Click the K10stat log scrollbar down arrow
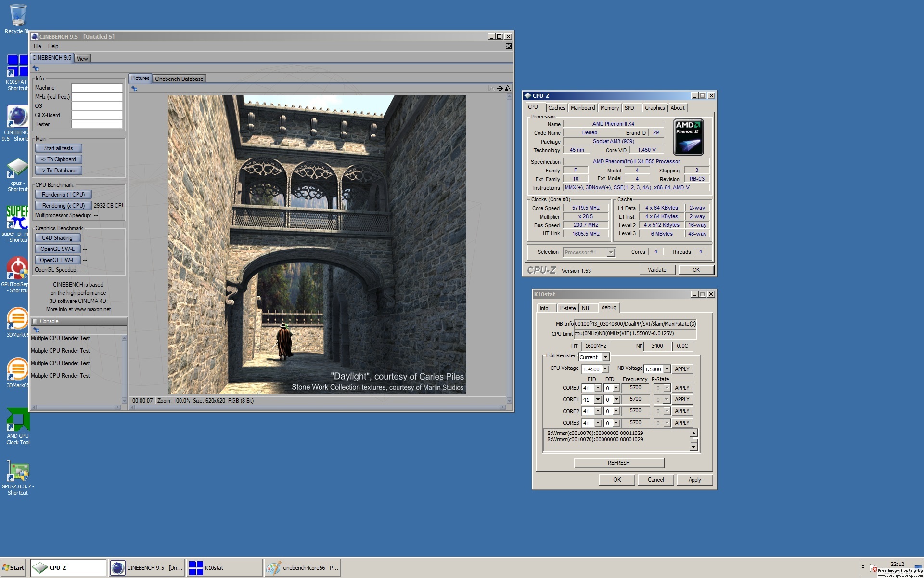The height and width of the screenshot is (578, 924). pyautogui.click(x=693, y=447)
